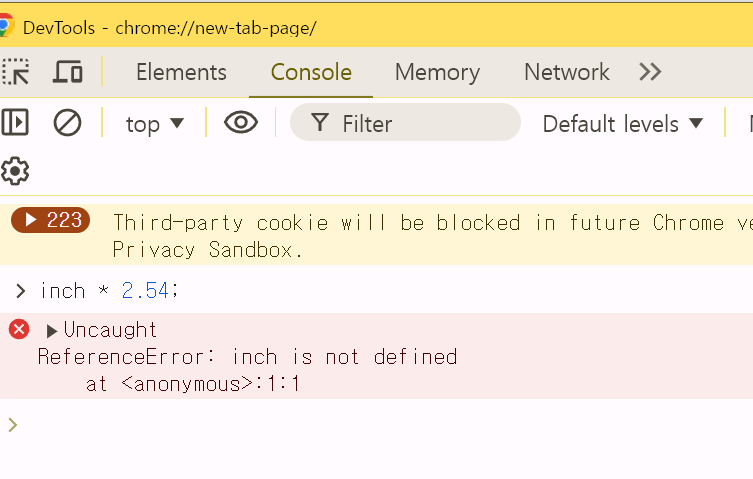
Task: Expand the 223 grouped warning messages
Action: tap(51, 220)
